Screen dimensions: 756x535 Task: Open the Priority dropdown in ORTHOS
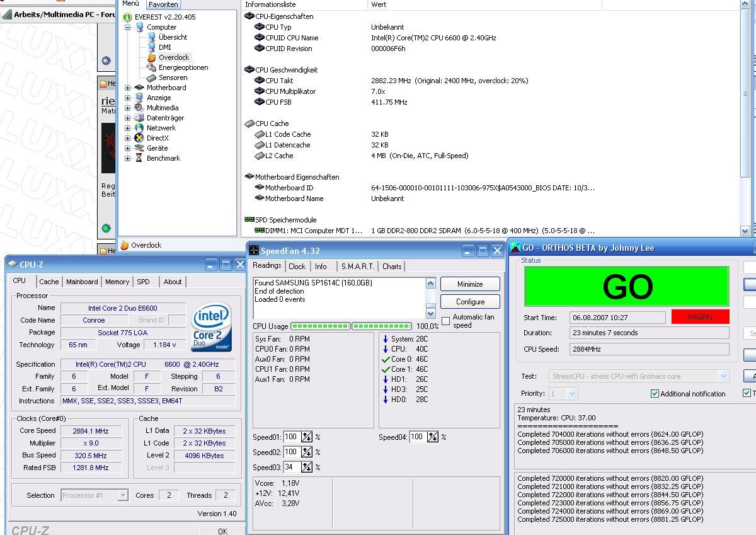(x=572, y=394)
